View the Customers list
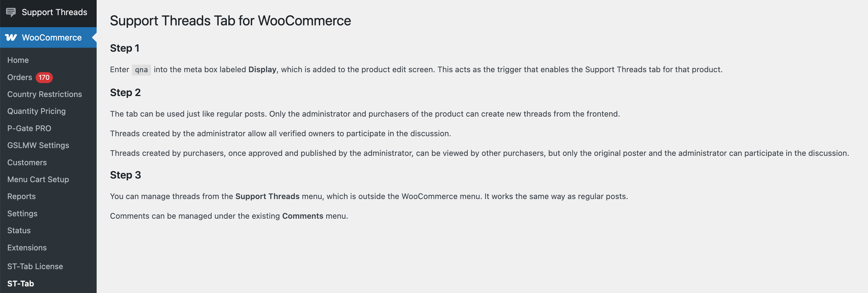The image size is (868, 293). click(x=27, y=163)
